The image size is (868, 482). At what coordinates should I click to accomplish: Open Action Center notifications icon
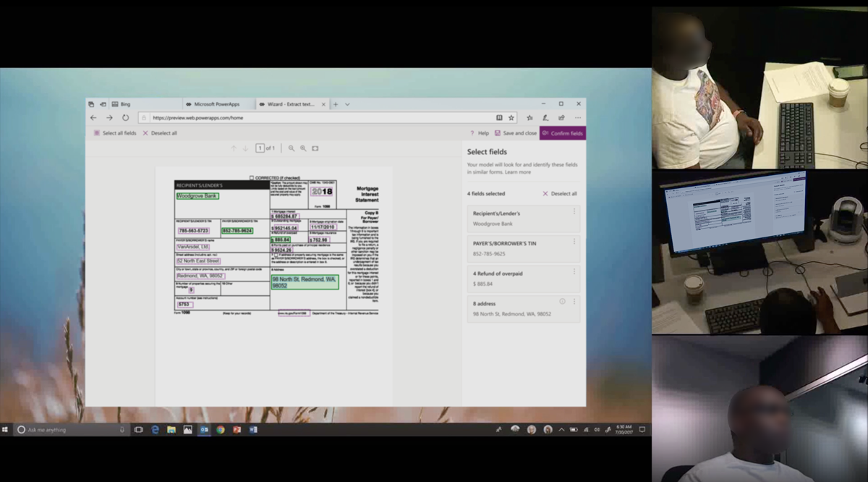tap(642, 429)
